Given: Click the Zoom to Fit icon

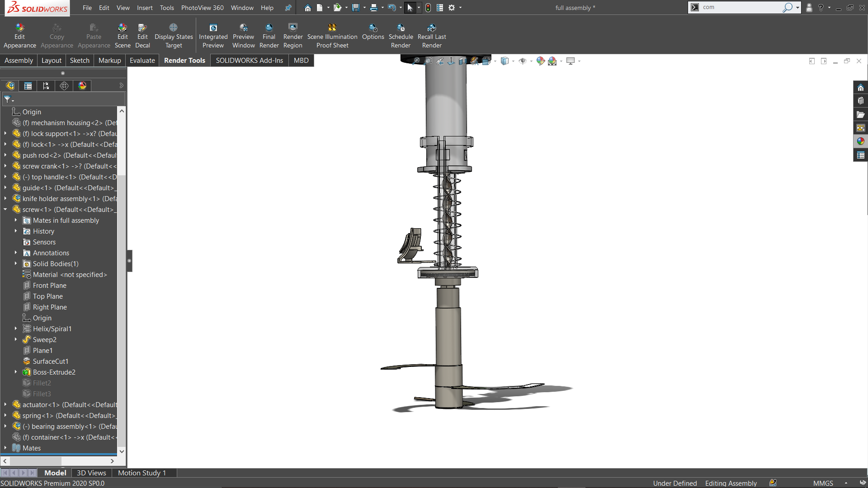Looking at the screenshot, I should click(x=416, y=61).
